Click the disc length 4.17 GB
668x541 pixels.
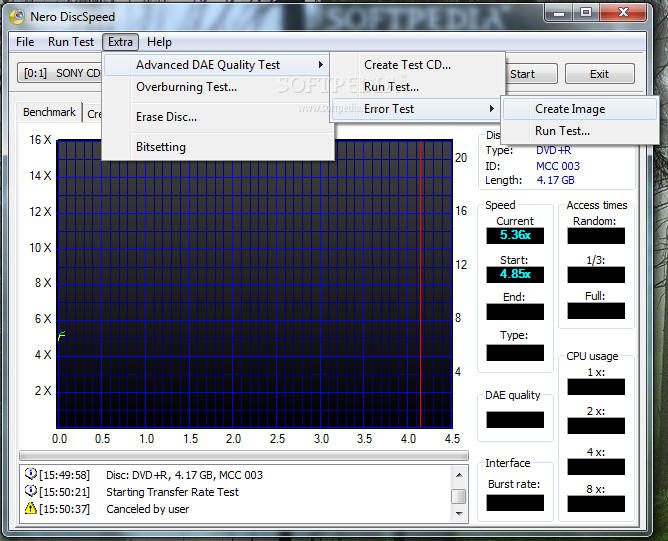pyautogui.click(x=555, y=180)
